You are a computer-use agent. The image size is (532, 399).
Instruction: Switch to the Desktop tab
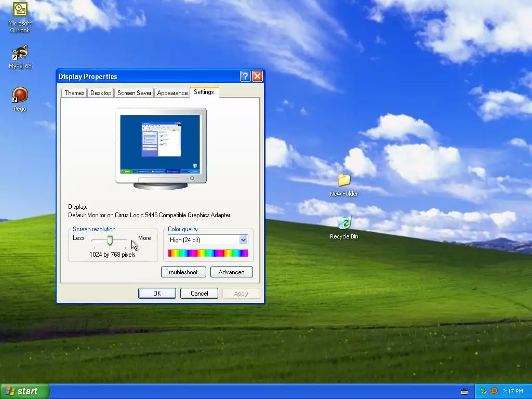(101, 93)
